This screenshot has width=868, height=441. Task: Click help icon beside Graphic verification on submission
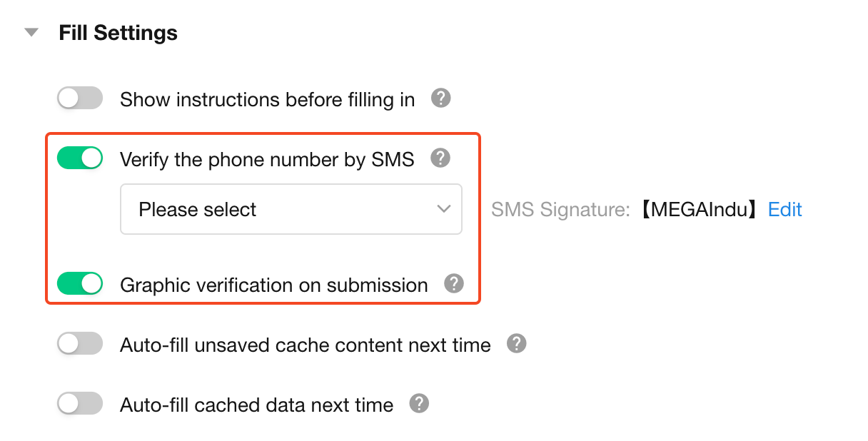454,284
